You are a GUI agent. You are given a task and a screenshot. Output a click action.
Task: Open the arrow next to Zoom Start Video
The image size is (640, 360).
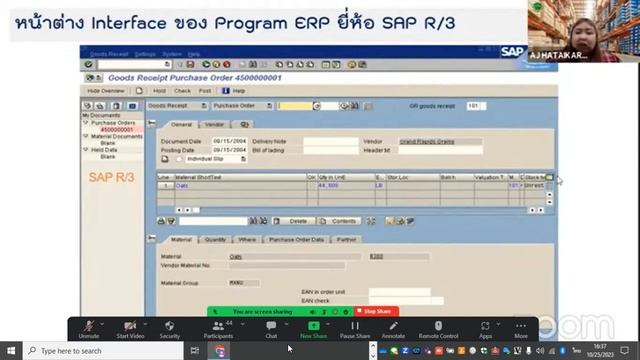(x=145, y=324)
